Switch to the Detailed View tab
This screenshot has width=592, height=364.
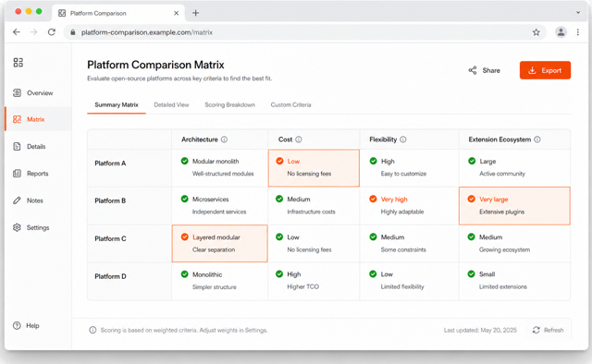(171, 105)
